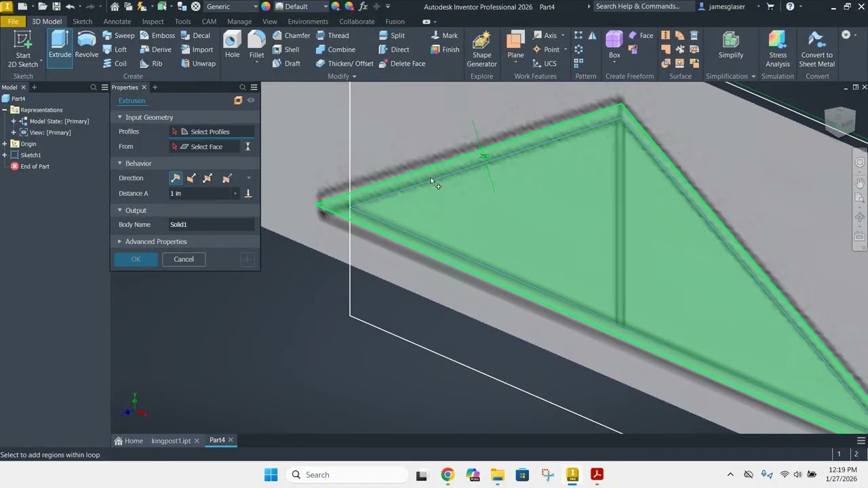This screenshot has height=488, width=868.
Task: Open the Modify panel dropdown
Action: click(x=342, y=77)
